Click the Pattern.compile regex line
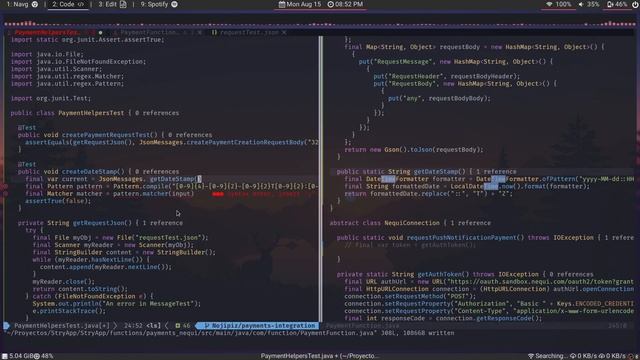 tap(171, 187)
